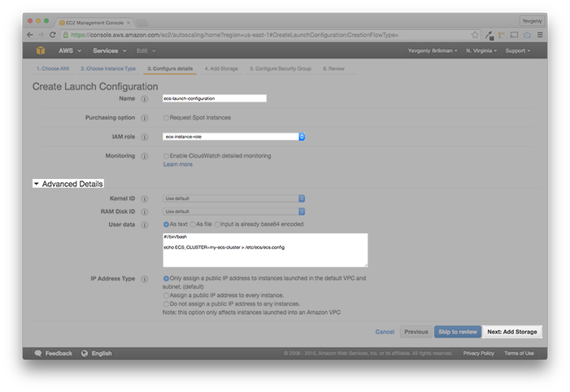The width and height of the screenshot is (570, 392).
Task: Click info icon next to IP Address Type
Action: click(144, 279)
